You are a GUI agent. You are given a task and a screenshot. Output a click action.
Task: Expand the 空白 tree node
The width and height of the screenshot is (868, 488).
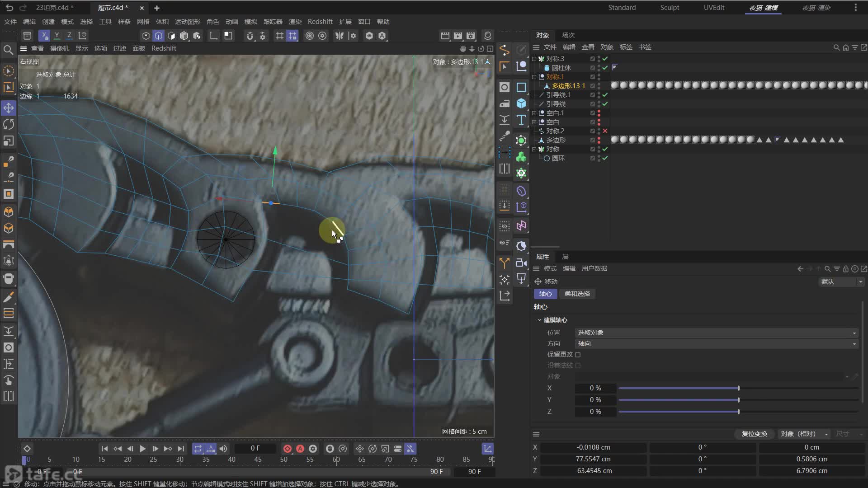click(x=534, y=122)
